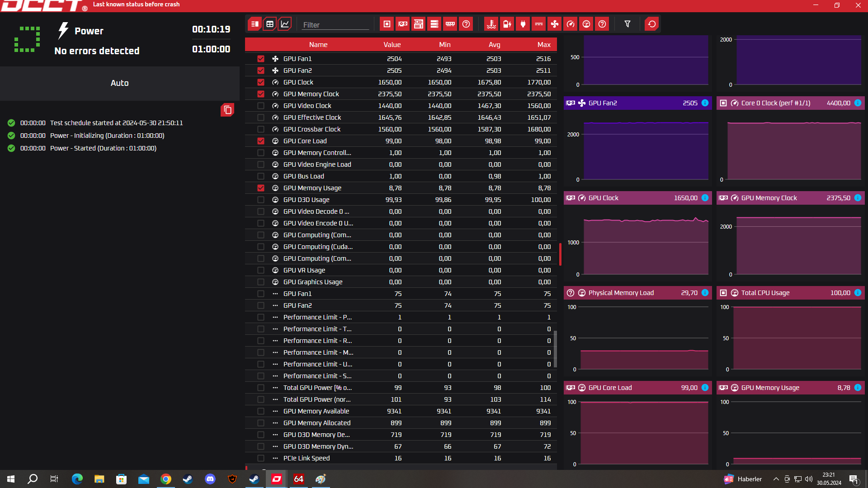Copy log with the red copy icon
Viewport: 868px width, 488px height.
[227, 110]
